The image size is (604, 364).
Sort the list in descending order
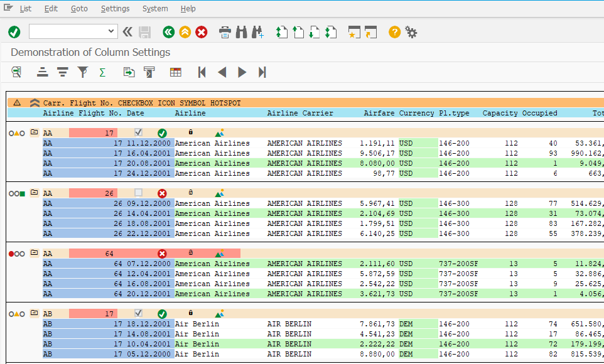pos(62,72)
